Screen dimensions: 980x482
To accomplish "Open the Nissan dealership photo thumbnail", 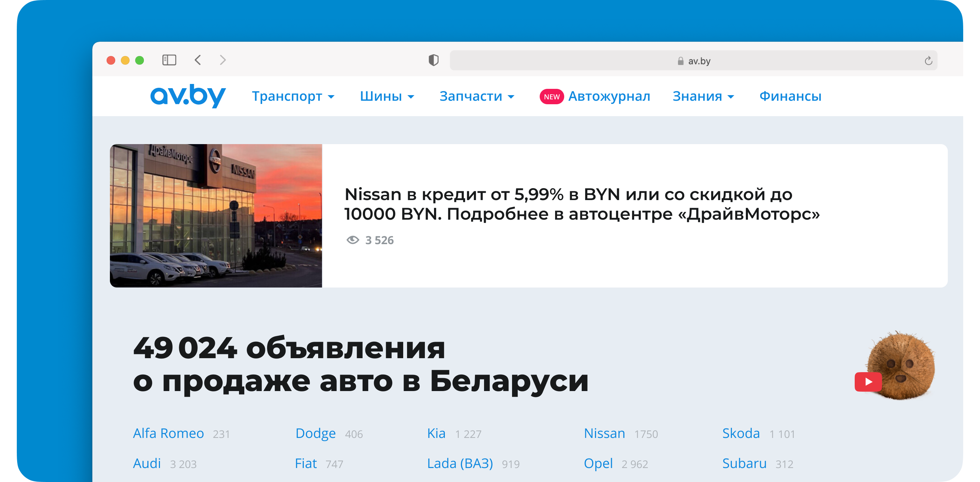I will [x=216, y=215].
